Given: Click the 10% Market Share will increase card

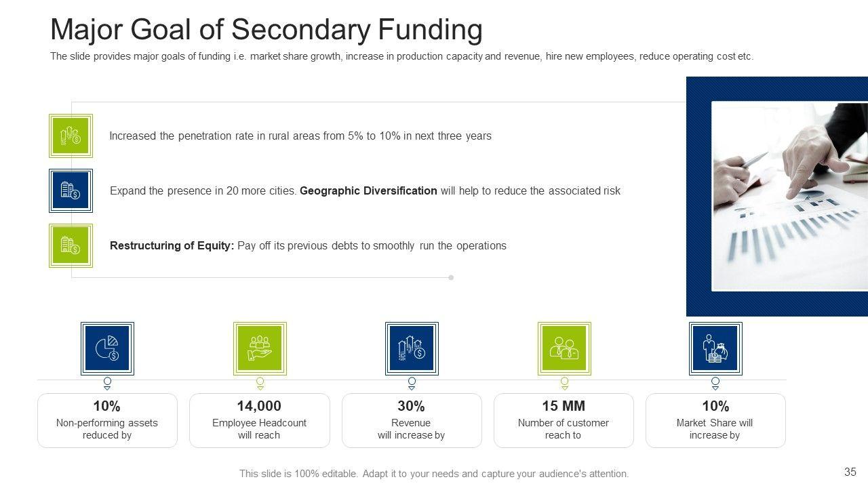Looking at the screenshot, I should point(715,420).
